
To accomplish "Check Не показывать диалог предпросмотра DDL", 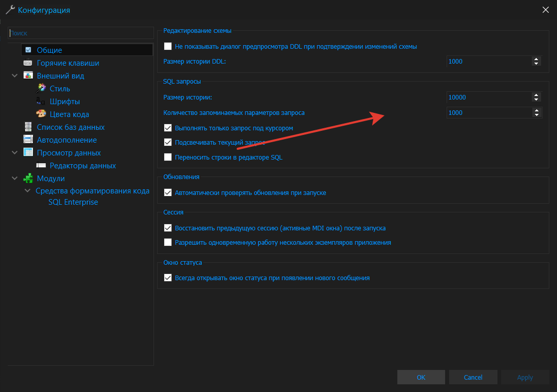I will [x=168, y=46].
